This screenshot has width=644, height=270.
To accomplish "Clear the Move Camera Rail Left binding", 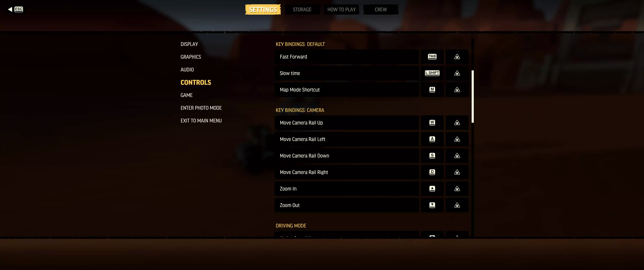I will (457, 139).
